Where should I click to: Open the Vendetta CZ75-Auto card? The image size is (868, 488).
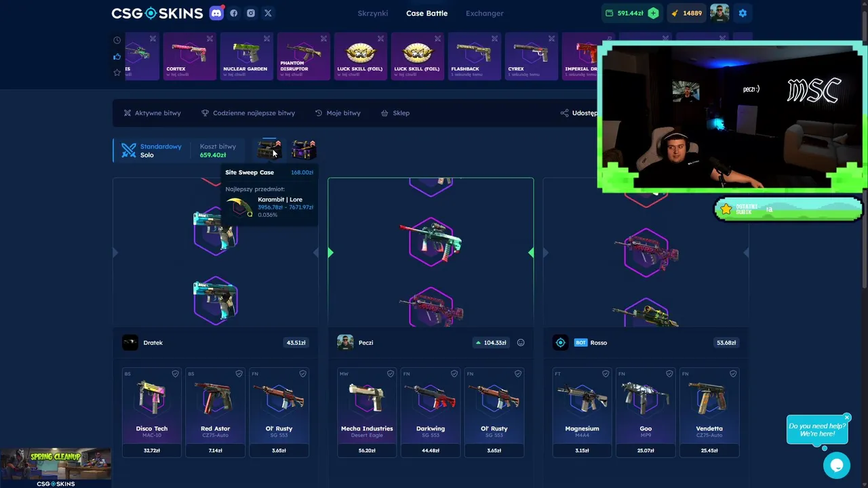(x=709, y=412)
